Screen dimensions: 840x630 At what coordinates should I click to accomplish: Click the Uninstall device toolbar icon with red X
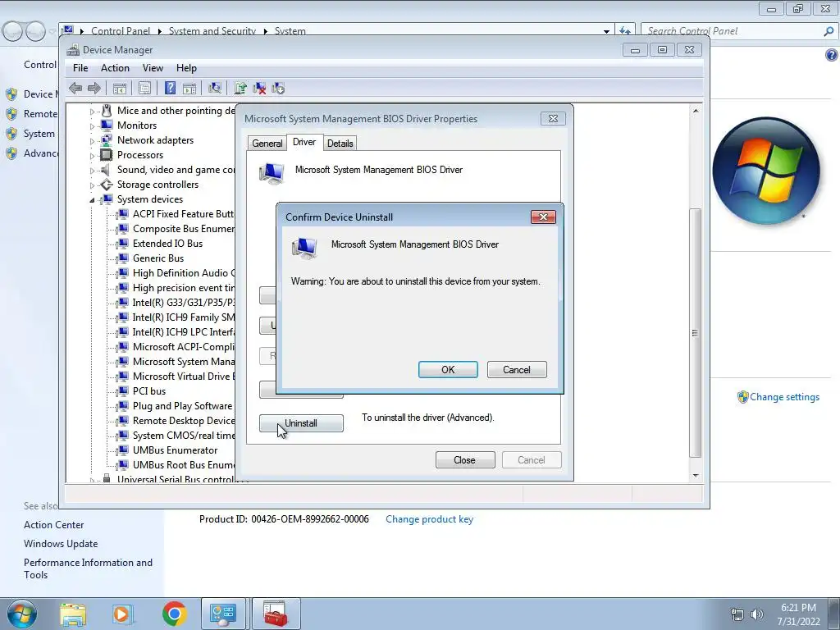point(259,88)
